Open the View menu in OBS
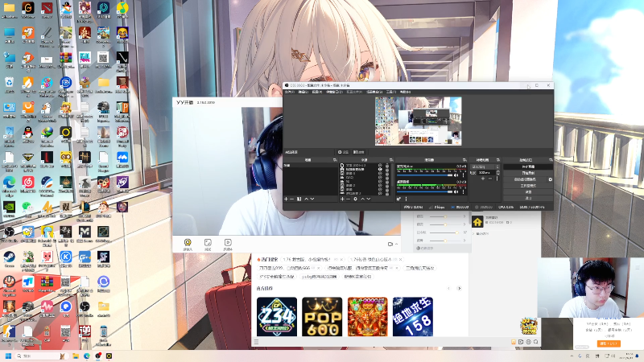Image resolution: width=644 pixels, height=362 pixels. point(317,92)
